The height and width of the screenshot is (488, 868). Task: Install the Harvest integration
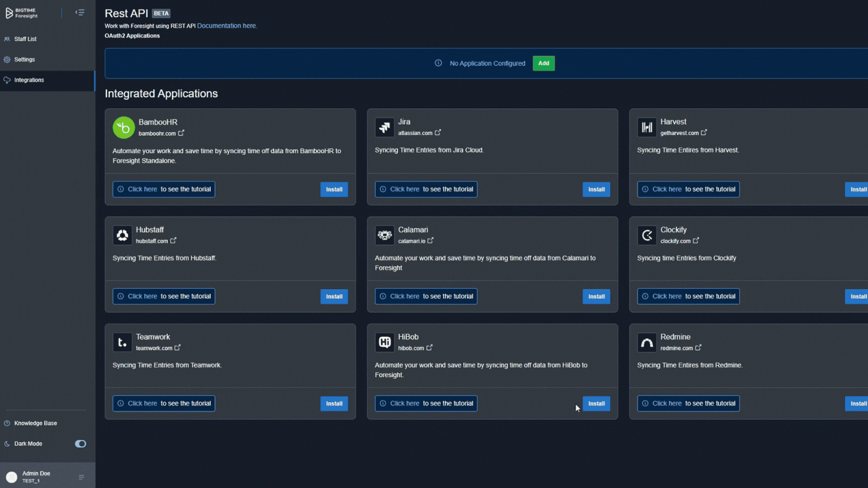click(x=857, y=189)
